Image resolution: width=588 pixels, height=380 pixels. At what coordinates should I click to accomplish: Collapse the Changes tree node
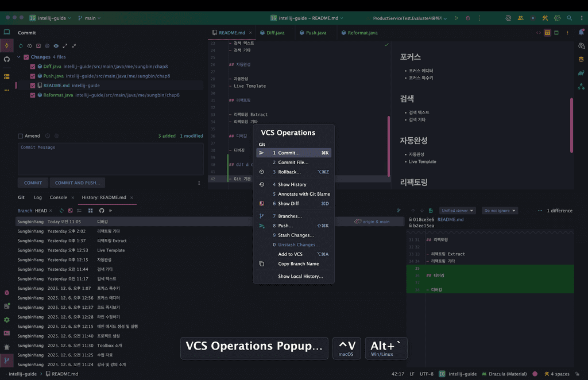18,57
